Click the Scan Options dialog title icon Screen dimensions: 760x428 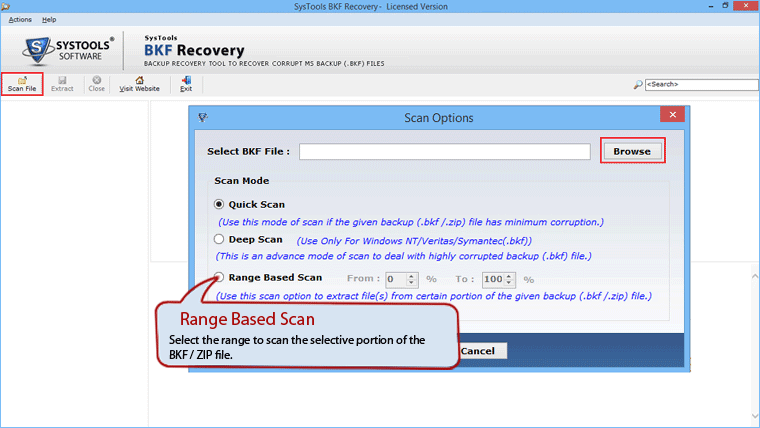(x=203, y=117)
